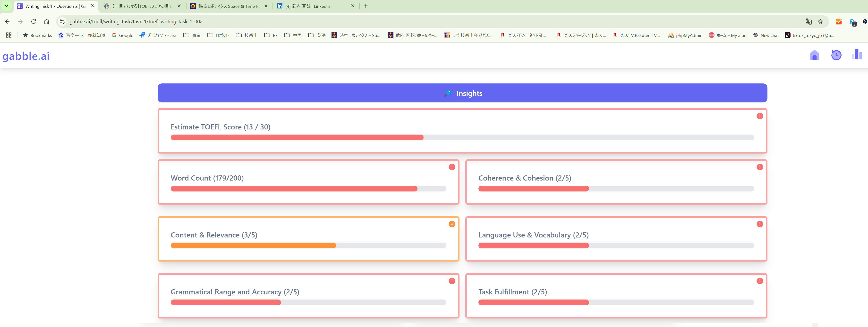Open the tab search dropdown arrow
The image size is (868, 327).
[x=6, y=6]
